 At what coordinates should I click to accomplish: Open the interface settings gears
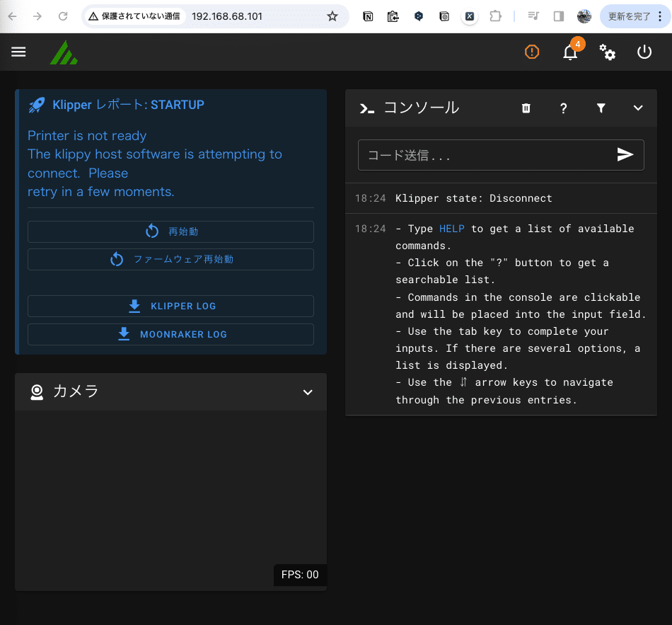(607, 52)
